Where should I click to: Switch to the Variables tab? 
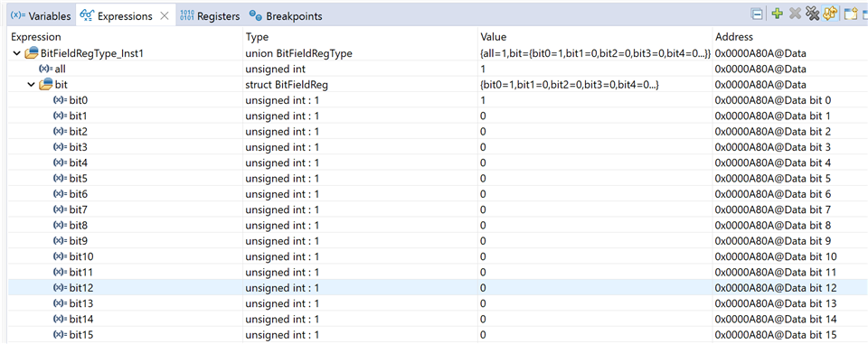point(41,16)
